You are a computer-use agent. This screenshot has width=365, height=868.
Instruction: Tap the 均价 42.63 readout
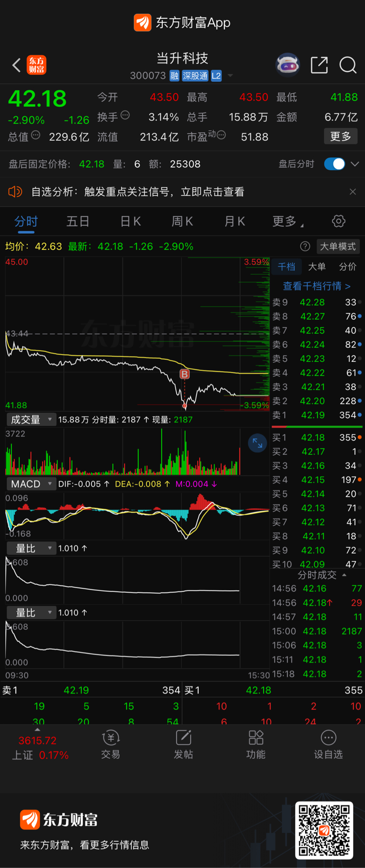(34, 246)
